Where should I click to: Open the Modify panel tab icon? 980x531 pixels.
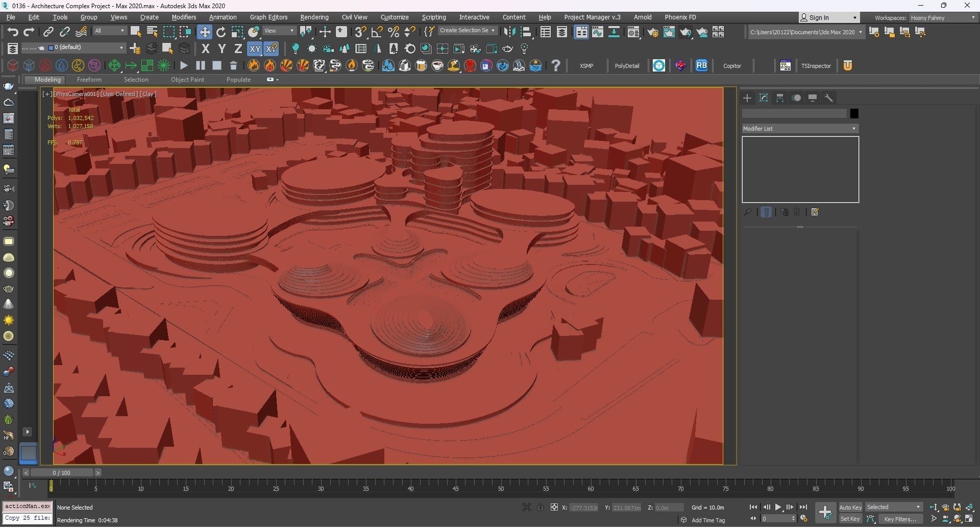tap(764, 98)
